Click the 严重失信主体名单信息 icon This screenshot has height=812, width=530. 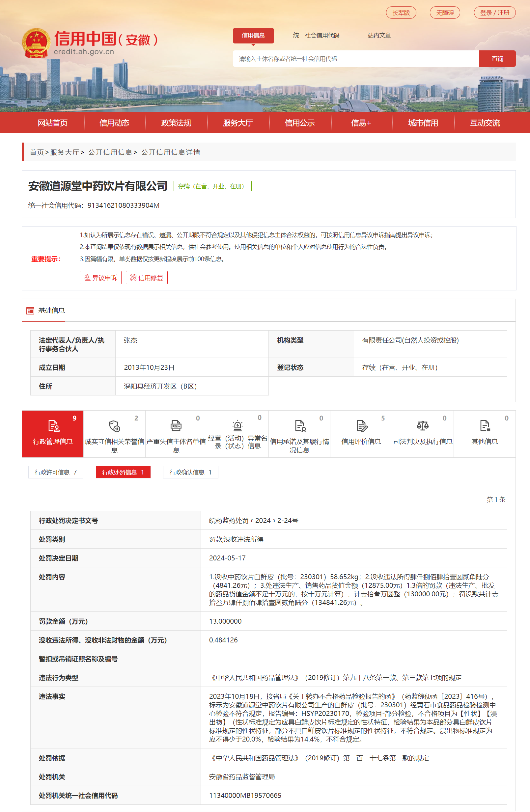176,426
